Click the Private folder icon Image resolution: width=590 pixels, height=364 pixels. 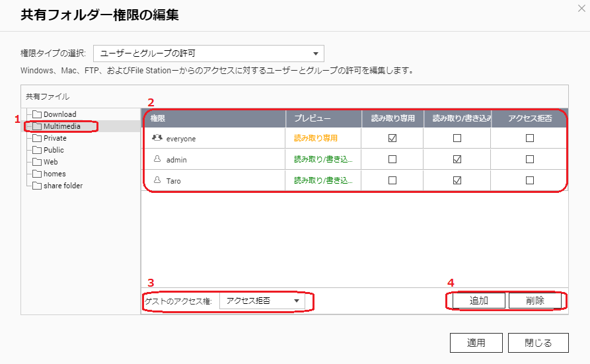pos(37,138)
